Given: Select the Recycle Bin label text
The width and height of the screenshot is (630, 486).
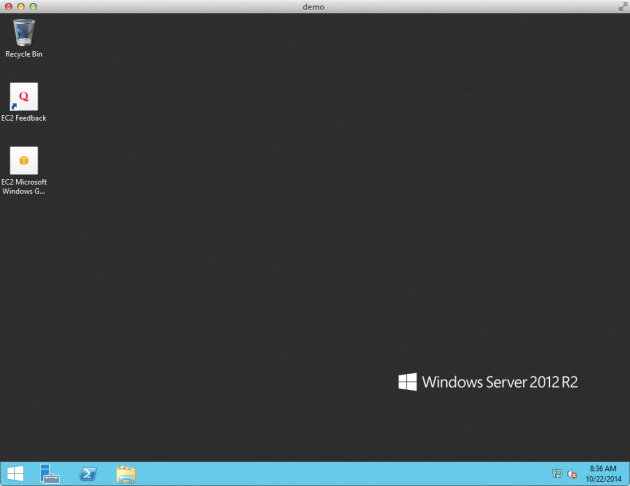Looking at the screenshot, I should point(24,54).
